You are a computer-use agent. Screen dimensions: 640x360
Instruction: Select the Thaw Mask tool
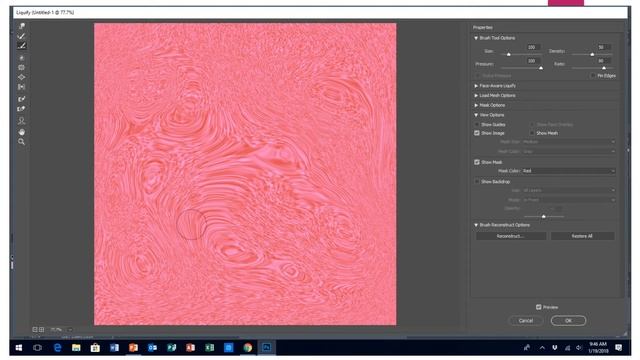click(22, 109)
